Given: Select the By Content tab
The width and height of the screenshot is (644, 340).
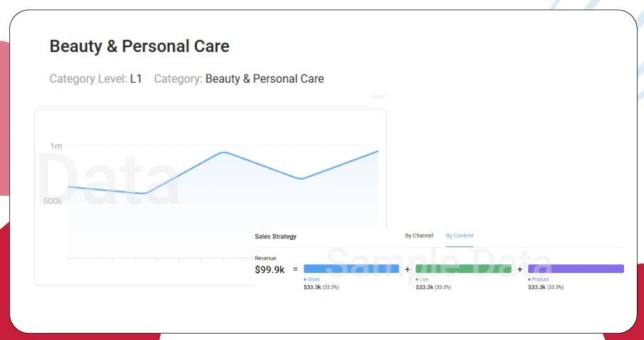Looking at the screenshot, I should click(x=459, y=236).
